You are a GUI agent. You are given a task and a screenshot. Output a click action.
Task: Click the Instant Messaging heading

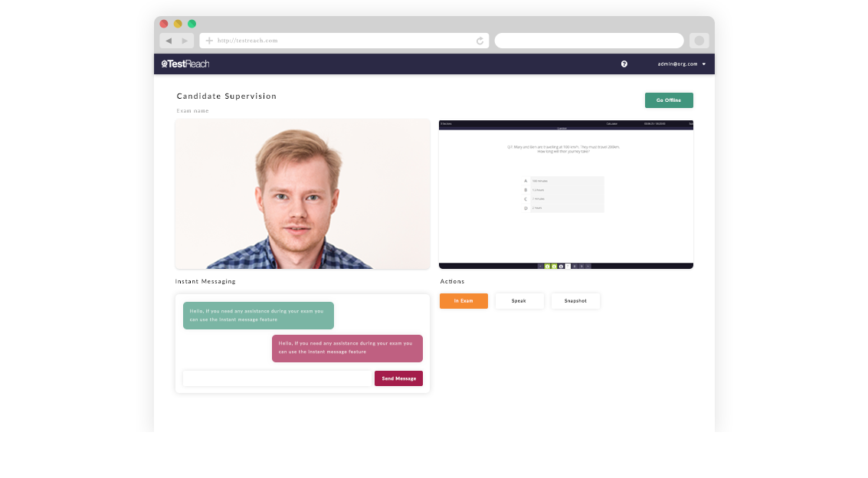click(x=205, y=282)
